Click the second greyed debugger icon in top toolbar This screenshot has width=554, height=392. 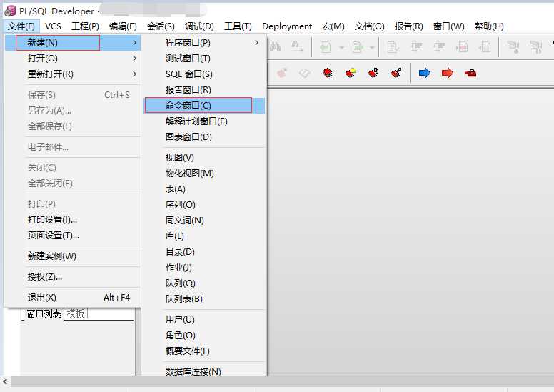pyautogui.click(x=536, y=46)
